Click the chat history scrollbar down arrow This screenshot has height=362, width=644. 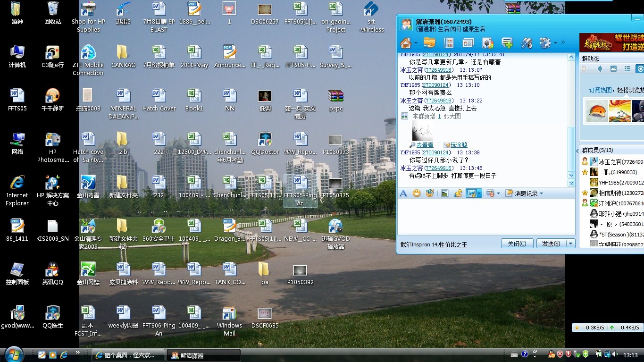point(571,175)
